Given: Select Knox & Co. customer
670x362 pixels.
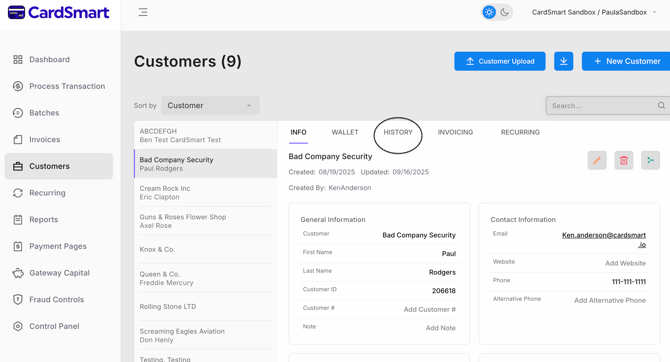Looking at the screenshot, I should click(x=206, y=249).
